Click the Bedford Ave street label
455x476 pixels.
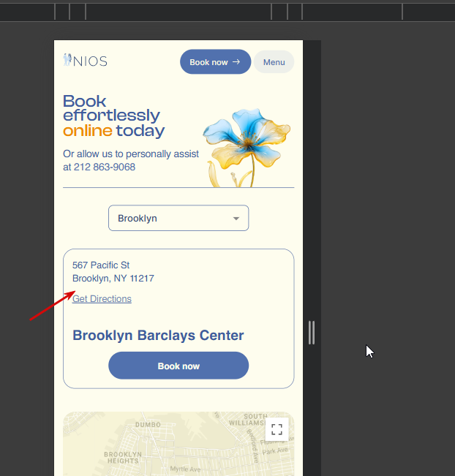coord(253,445)
